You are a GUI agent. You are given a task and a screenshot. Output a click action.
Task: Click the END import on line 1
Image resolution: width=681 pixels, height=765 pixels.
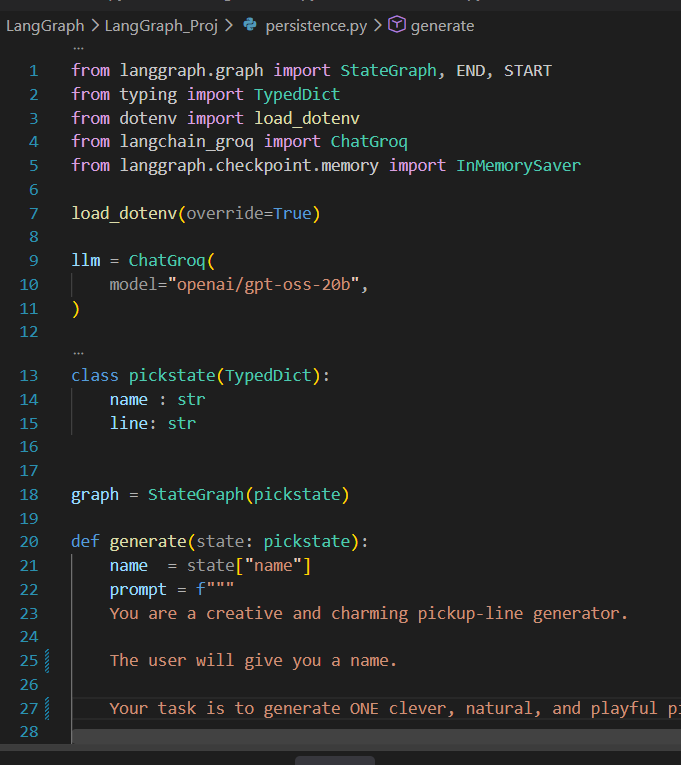click(x=470, y=71)
